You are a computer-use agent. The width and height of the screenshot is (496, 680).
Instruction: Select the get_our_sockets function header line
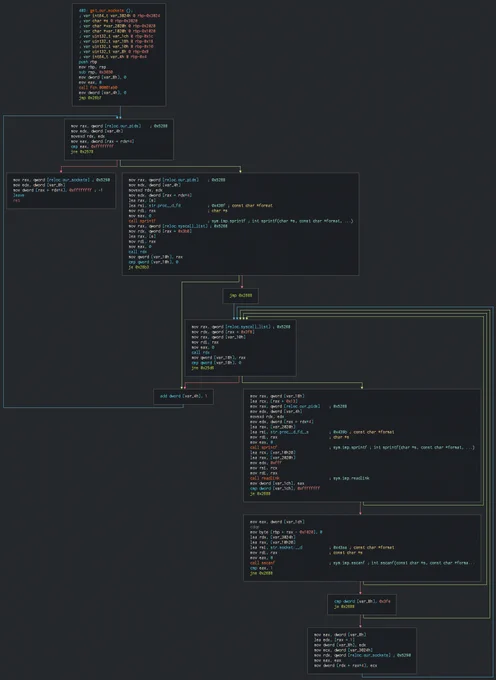[x=106, y=10]
